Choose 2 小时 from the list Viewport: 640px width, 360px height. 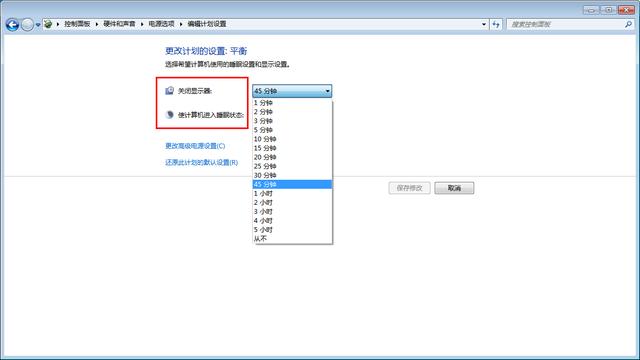(292, 202)
